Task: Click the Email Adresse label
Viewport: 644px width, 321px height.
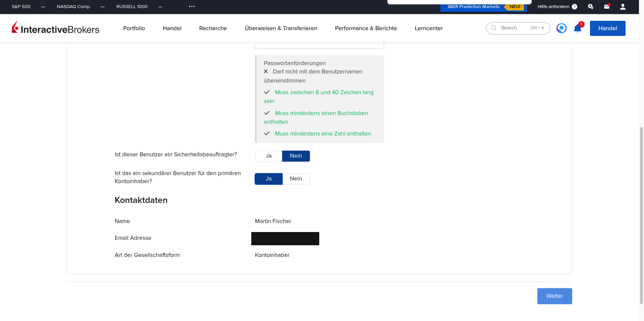Action: point(133,238)
